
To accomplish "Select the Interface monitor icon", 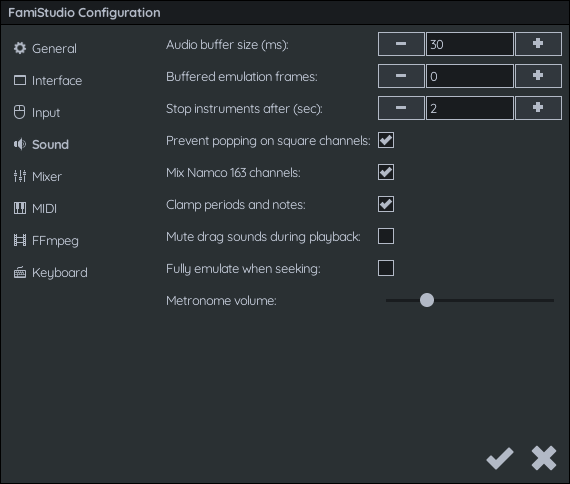I will click(20, 80).
